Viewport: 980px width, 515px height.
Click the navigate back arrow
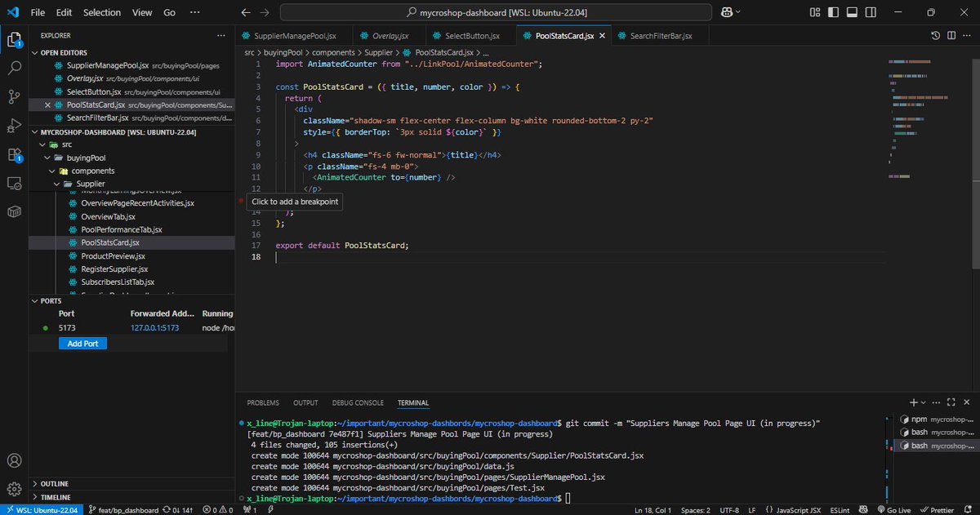[x=247, y=13]
